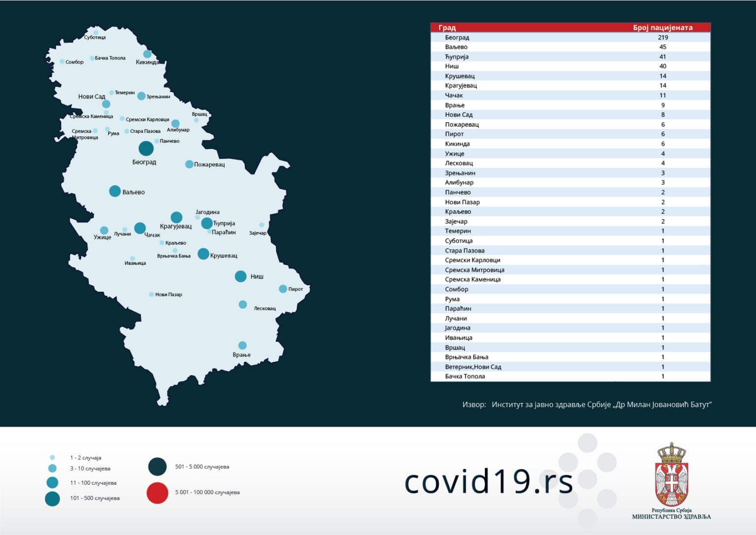This screenshot has height=535, width=756.
Task: Click the Ћуприја circle marker
Action: tap(207, 223)
